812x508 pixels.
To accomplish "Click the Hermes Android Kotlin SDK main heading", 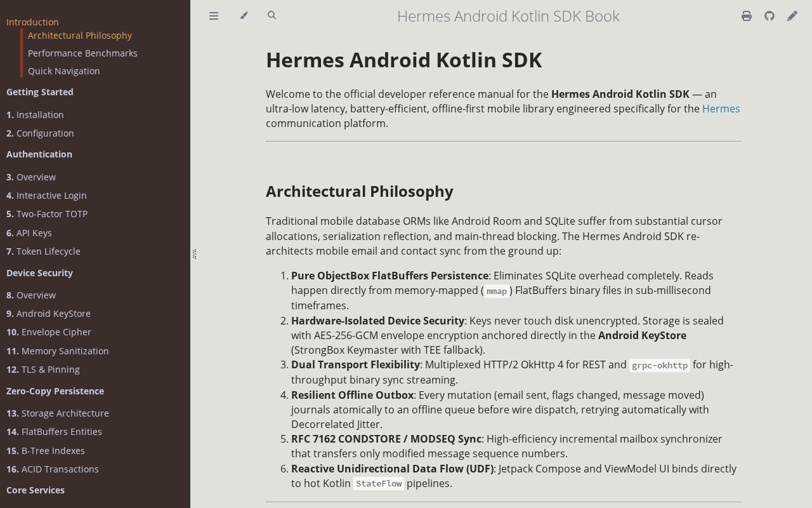I will (x=404, y=60).
